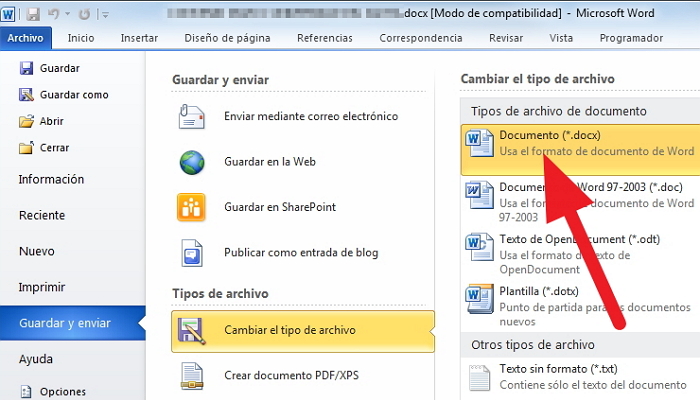Switch to the Insertar tab

(139, 38)
